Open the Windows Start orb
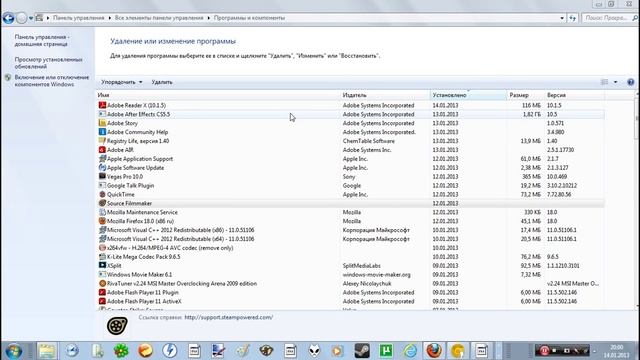Screen dimensions: 640x360 [13, 351]
